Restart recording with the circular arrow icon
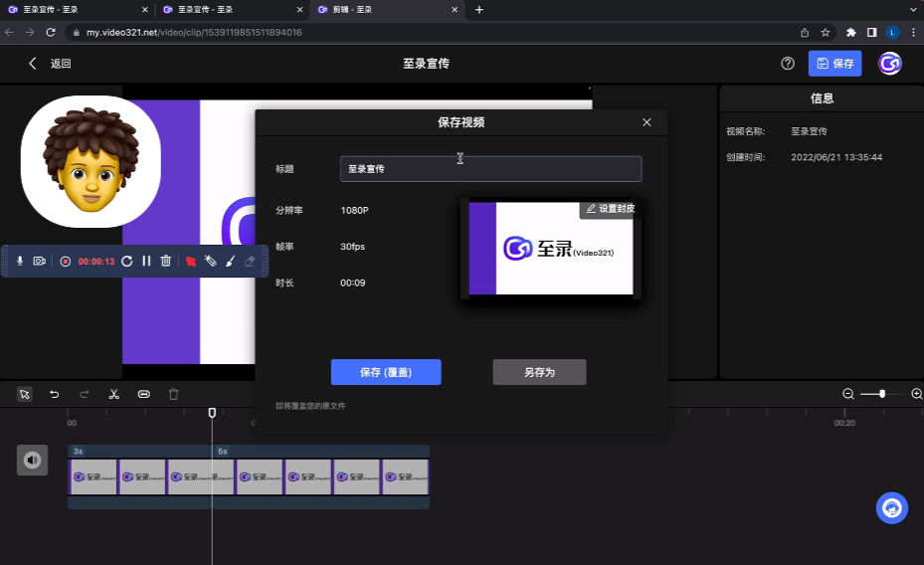 pyautogui.click(x=126, y=261)
